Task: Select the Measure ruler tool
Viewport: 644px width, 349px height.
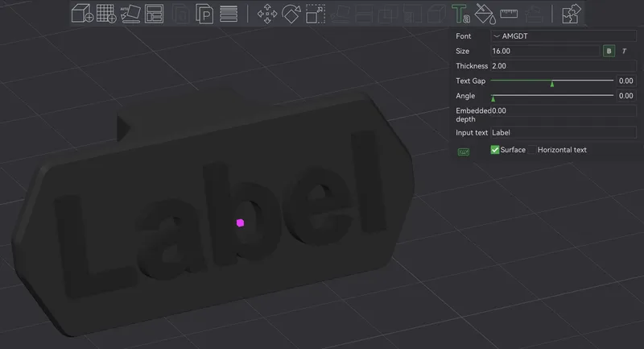Action: [x=509, y=14]
